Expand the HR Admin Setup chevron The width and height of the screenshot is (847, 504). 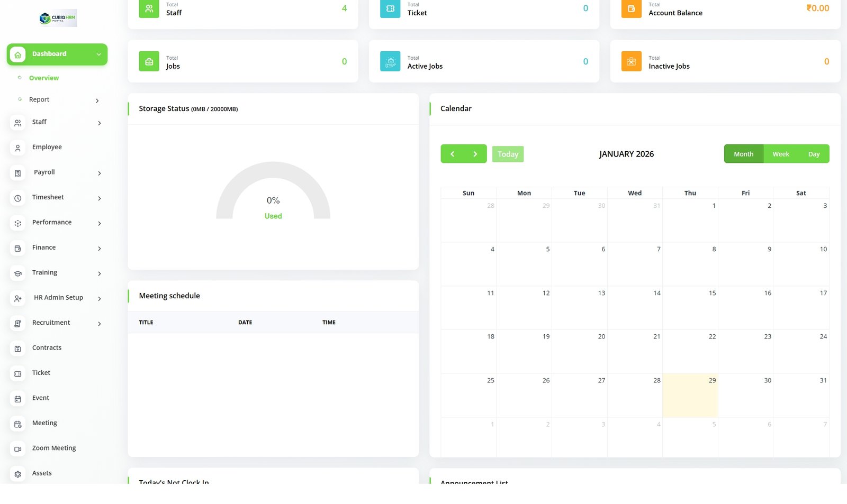(x=99, y=298)
